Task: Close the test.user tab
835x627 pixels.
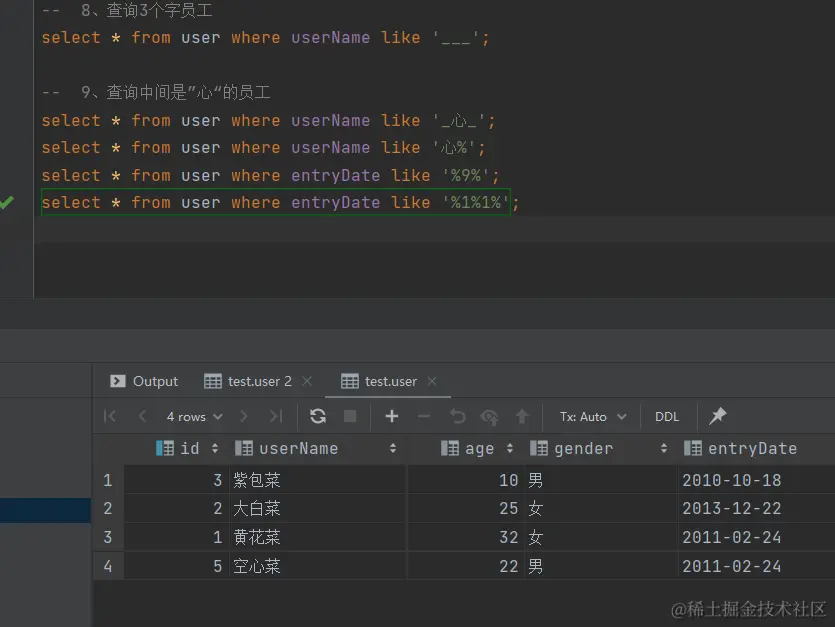Action: [x=432, y=381]
